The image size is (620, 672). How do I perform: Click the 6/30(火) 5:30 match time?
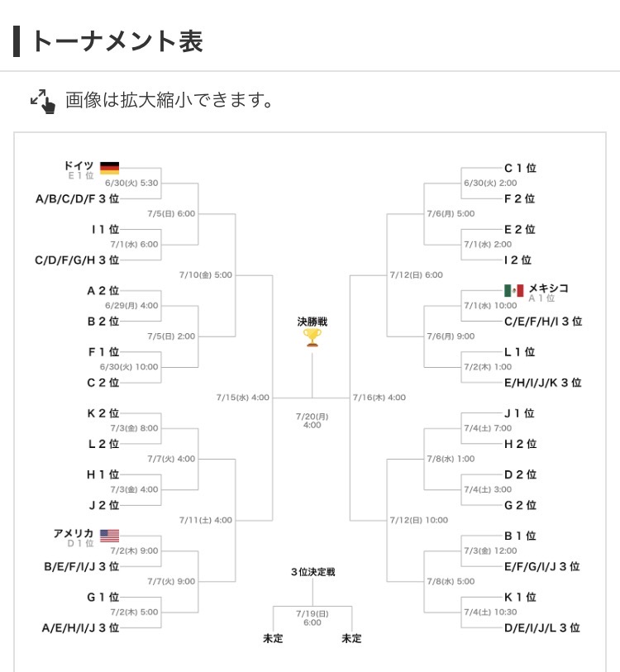coord(131,183)
